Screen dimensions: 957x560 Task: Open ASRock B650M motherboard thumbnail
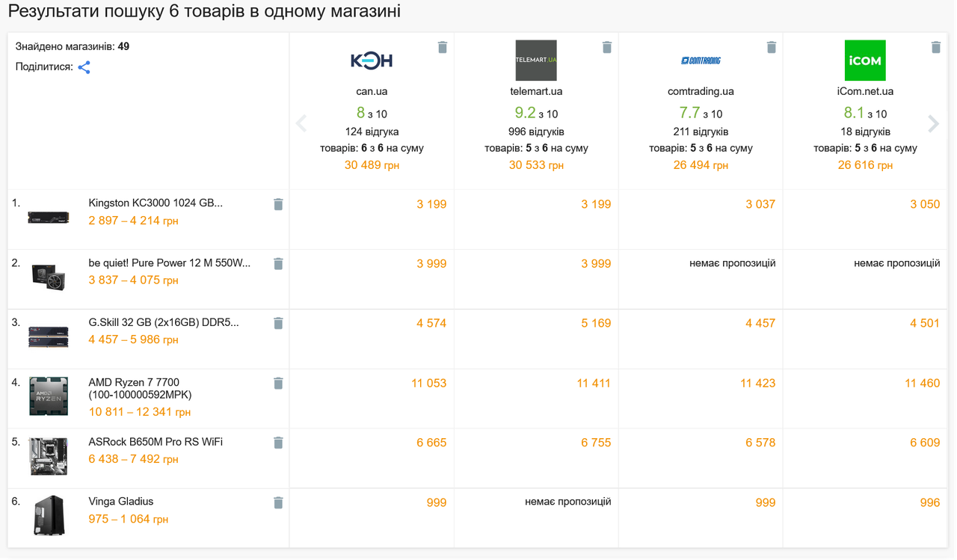[x=49, y=456]
